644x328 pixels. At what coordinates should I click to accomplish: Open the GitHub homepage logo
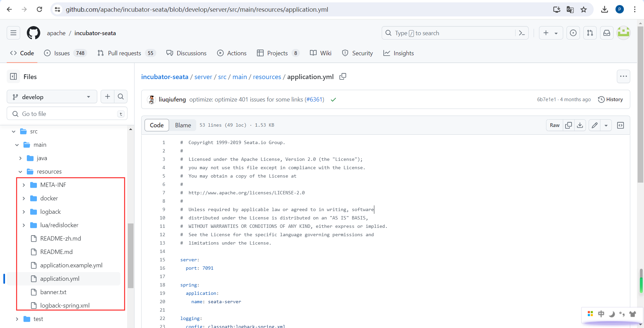34,33
